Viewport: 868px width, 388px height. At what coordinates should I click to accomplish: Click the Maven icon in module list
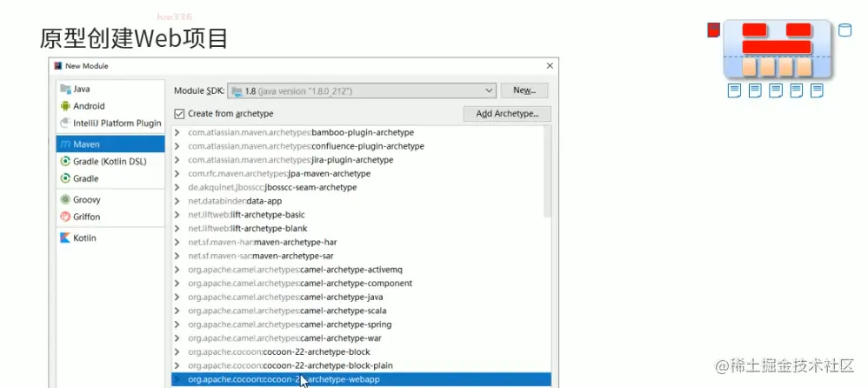click(65, 144)
